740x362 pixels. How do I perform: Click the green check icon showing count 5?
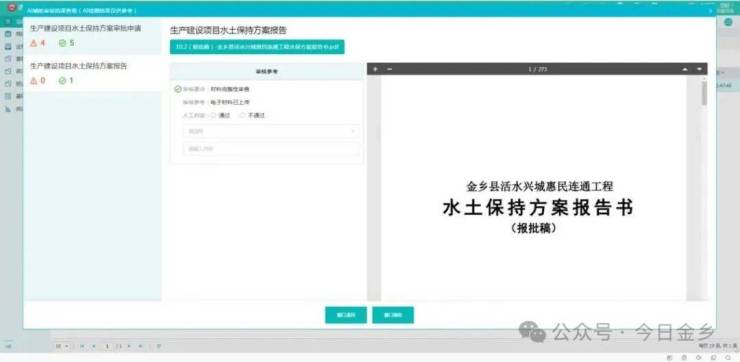tap(63, 43)
